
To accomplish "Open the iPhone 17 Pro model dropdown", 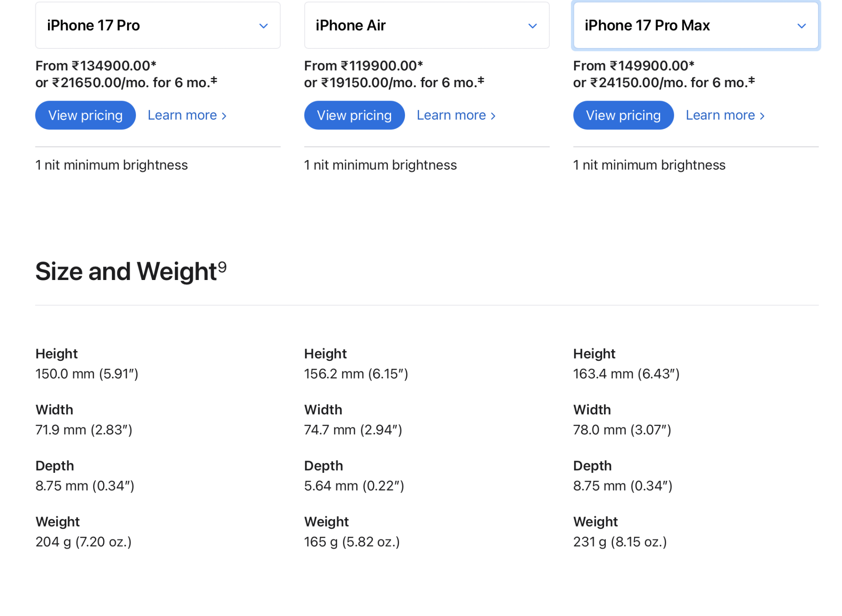I will tap(158, 26).
